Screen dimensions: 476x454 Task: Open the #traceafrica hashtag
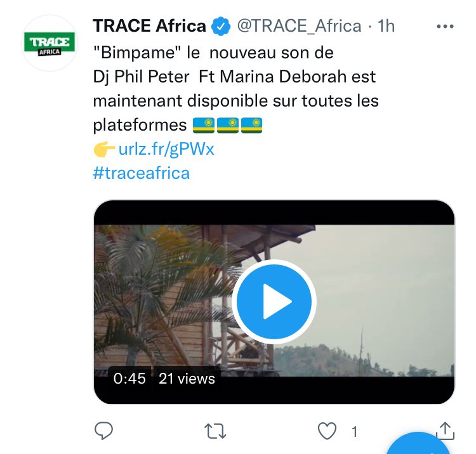point(141,172)
